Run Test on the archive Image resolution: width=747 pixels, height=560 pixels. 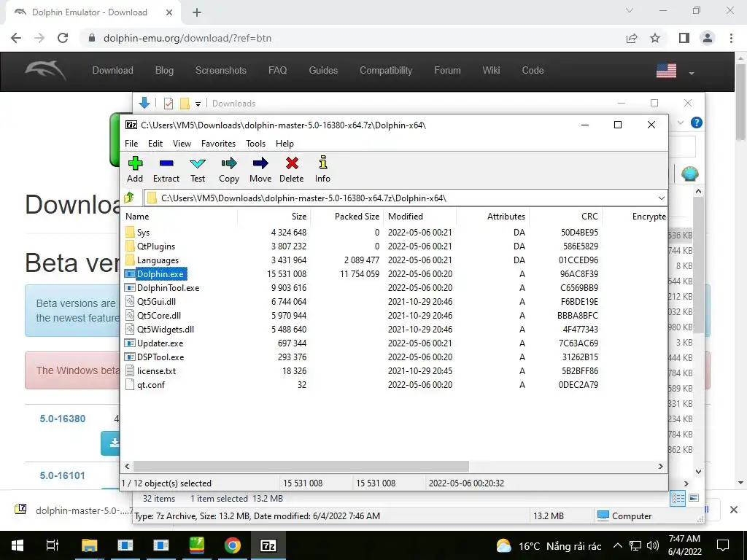point(197,169)
